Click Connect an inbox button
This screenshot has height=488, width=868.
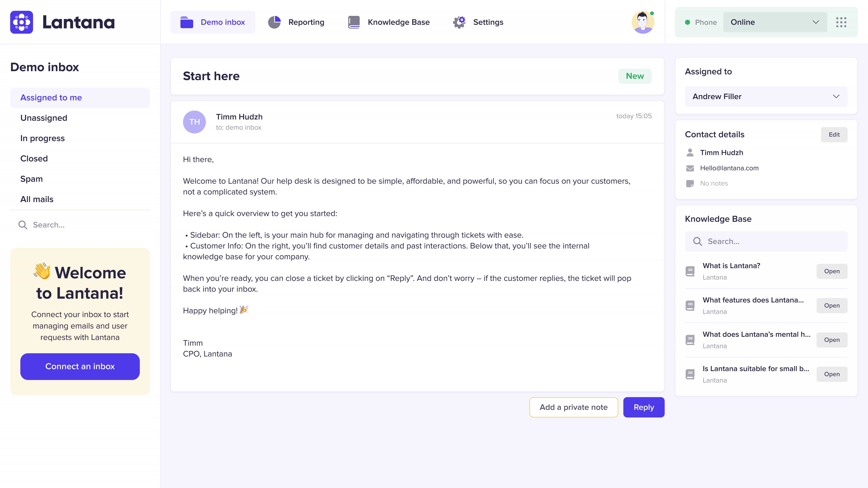pos(80,366)
